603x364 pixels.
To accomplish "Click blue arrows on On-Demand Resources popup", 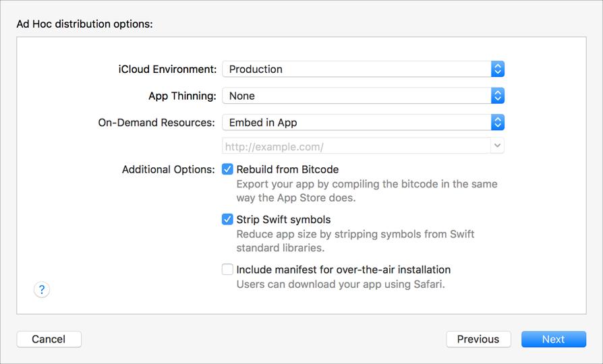I will 497,123.
